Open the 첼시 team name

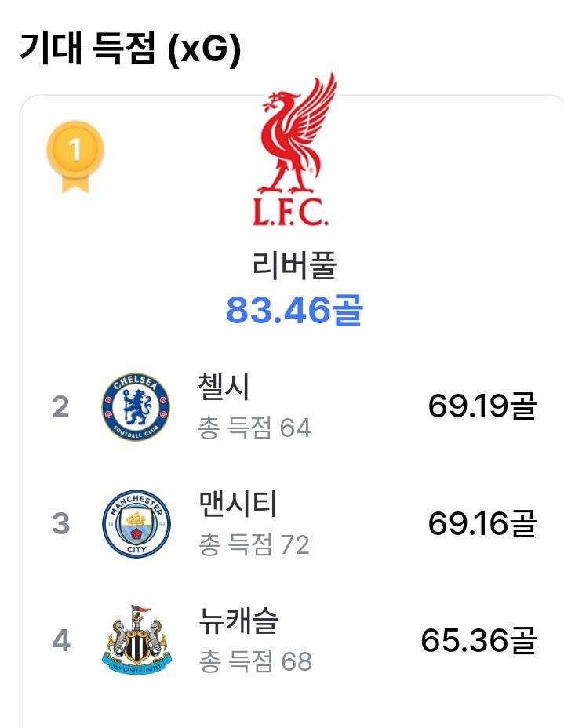pos(224,387)
